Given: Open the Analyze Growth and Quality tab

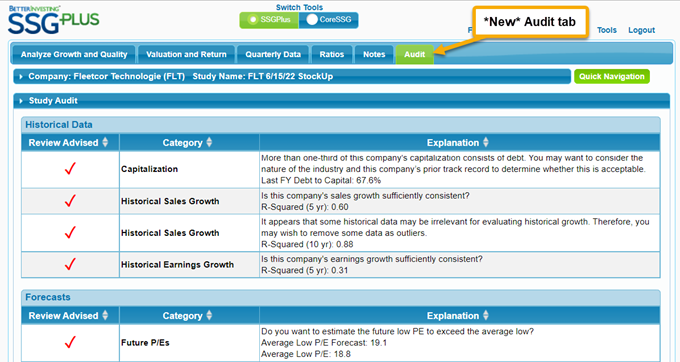Looking at the screenshot, I should coord(74,55).
